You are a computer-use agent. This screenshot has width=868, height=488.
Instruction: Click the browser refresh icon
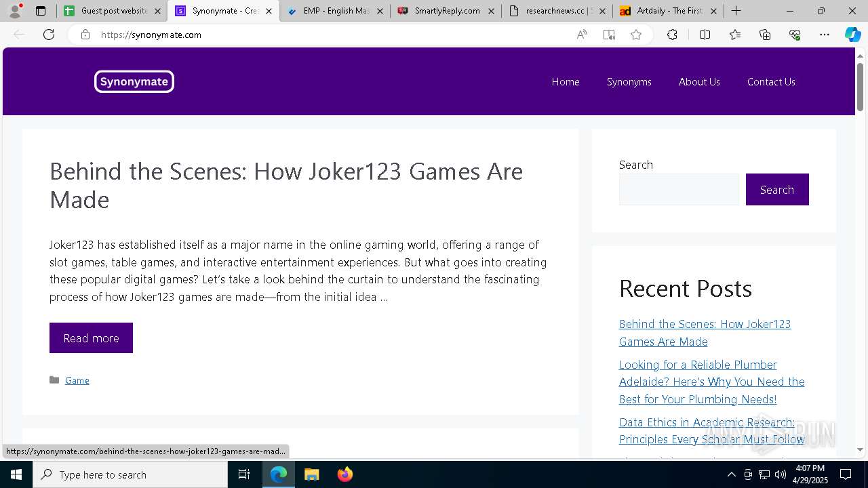click(49, 35)
